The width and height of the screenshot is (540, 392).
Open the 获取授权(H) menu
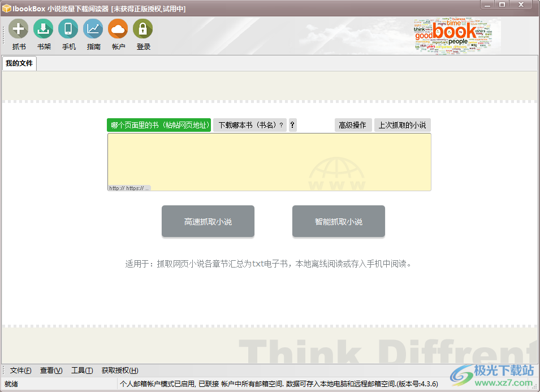[120, 371]
